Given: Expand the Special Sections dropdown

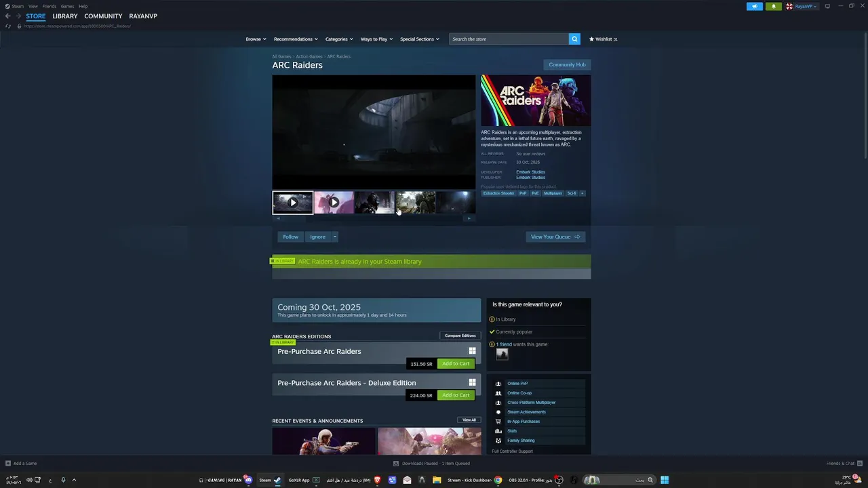Looking at the screenshot, I should coord(420,39).
